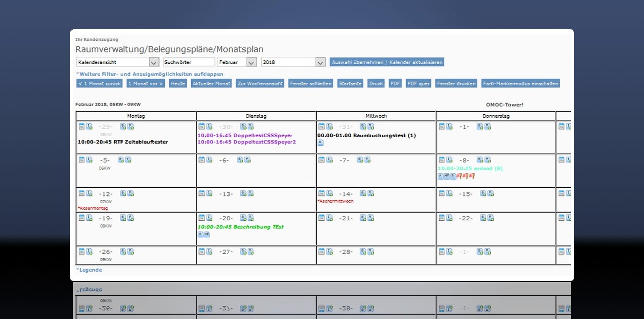This screenshot has height=319, width=644.
Task: Open the Februar month dropdown
Action: pyautogui.click(x=237, y=62)
